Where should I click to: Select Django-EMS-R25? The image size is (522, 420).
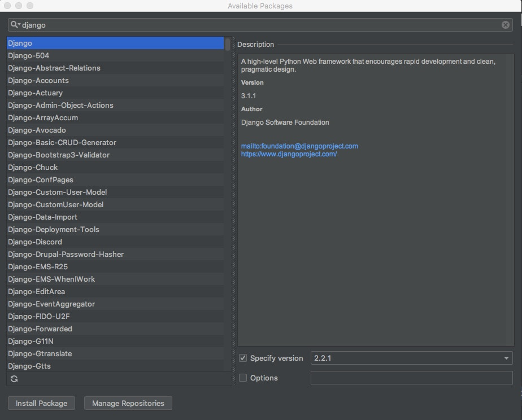click(x=115, y=266)
